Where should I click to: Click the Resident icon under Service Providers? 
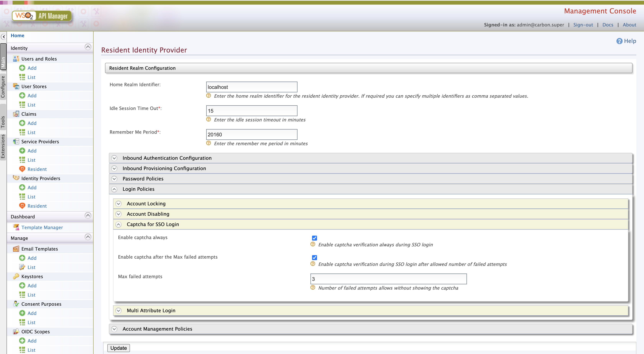click(22, 169)
